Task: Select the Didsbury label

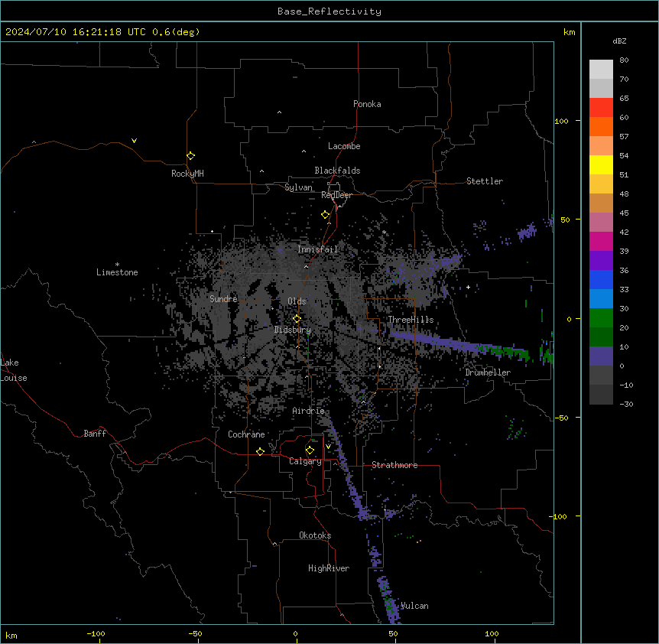Action: [x=293, y=330]
